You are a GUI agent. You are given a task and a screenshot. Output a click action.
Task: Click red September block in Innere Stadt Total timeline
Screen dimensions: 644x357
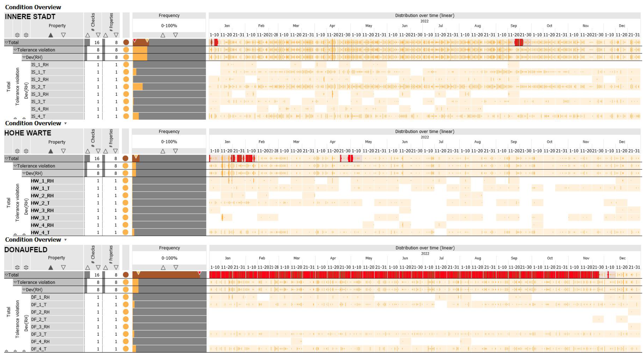click(519, 42)
